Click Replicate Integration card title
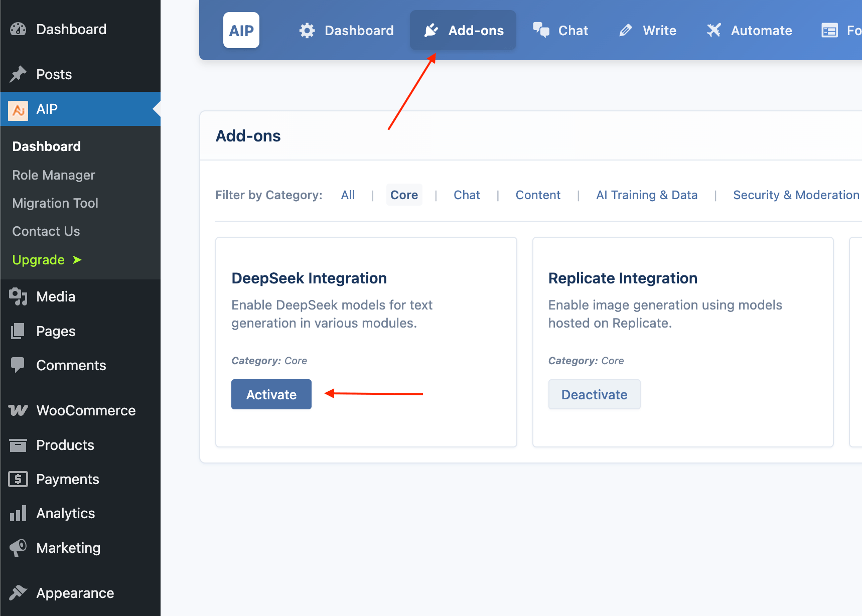 click(623, 278)
